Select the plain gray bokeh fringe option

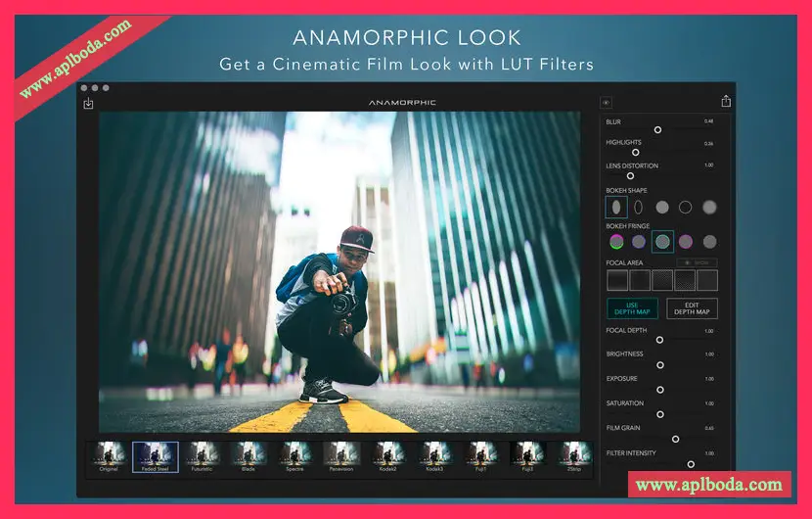pos(709,241)
